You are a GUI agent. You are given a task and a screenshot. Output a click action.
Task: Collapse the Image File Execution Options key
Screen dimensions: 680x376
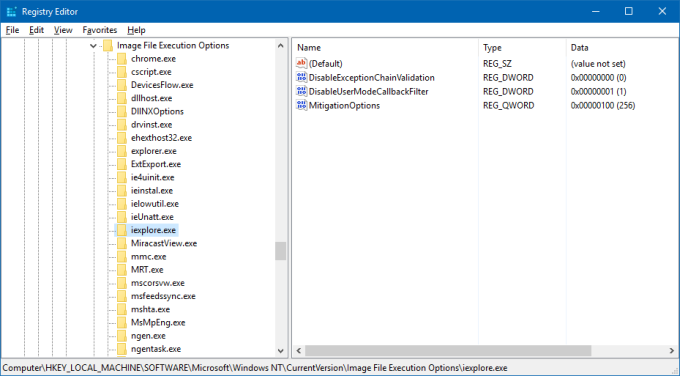pos(93,46)
